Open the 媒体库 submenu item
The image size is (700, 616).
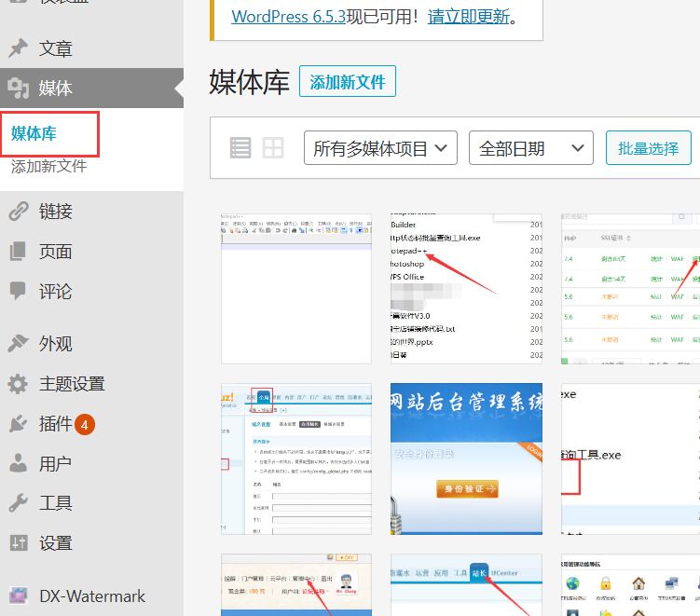point(34,133)
